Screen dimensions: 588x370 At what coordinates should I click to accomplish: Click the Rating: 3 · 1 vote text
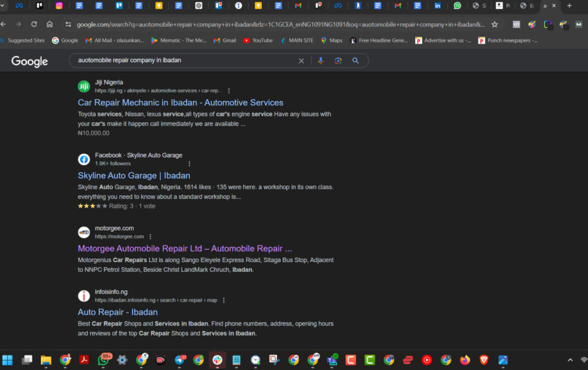(x=132, y=207)
